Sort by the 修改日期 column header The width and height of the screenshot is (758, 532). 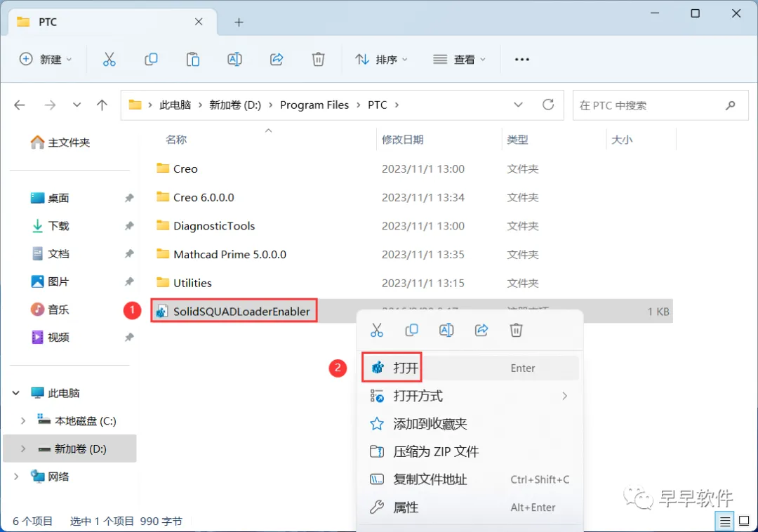[403, 140]
